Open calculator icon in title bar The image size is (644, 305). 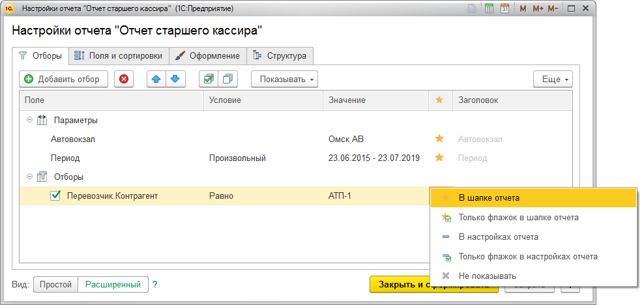point(489,9)
